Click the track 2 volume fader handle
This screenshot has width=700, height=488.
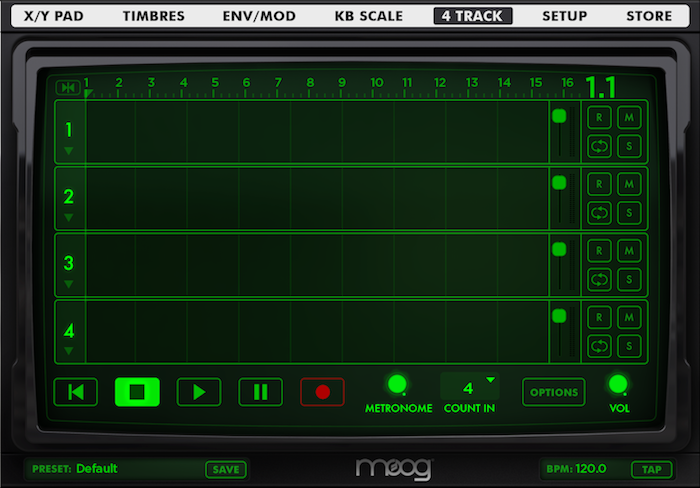pyautogui.click(x=559, y=182)
